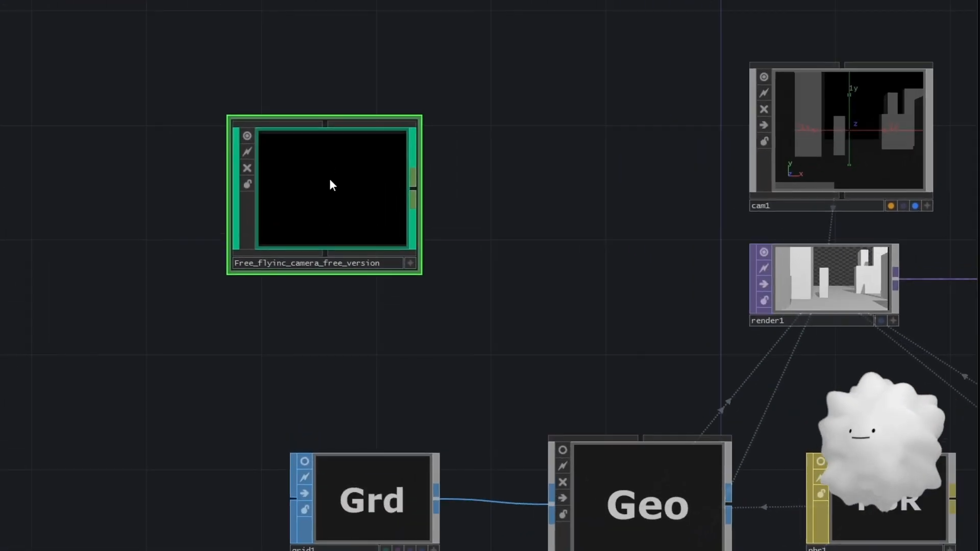Expand cam1 plus button at node bottom-right
980x551 pixels.
[927, 206]
